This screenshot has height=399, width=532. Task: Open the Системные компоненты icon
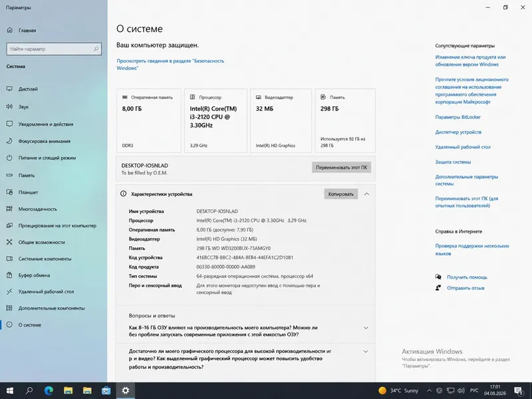(x=9, y=259)
